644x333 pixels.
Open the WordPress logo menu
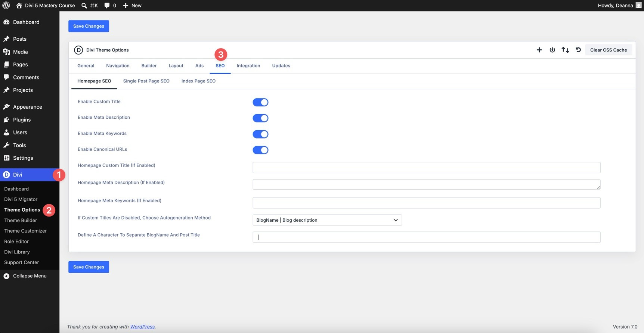coord(6,5)
